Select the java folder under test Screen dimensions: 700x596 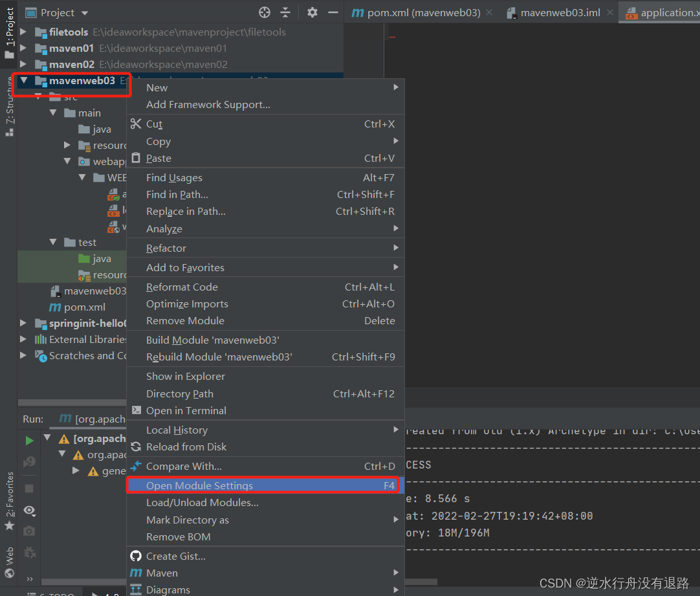[102, 258]
